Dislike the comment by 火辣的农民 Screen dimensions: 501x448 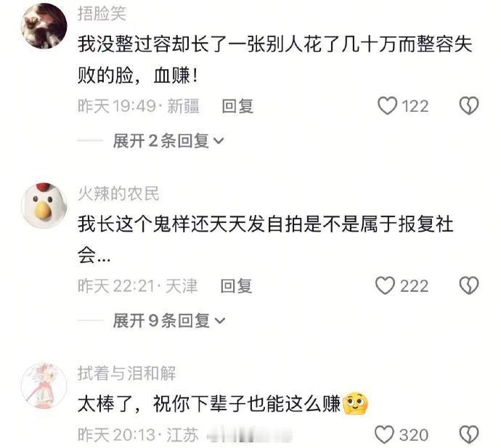469,285
